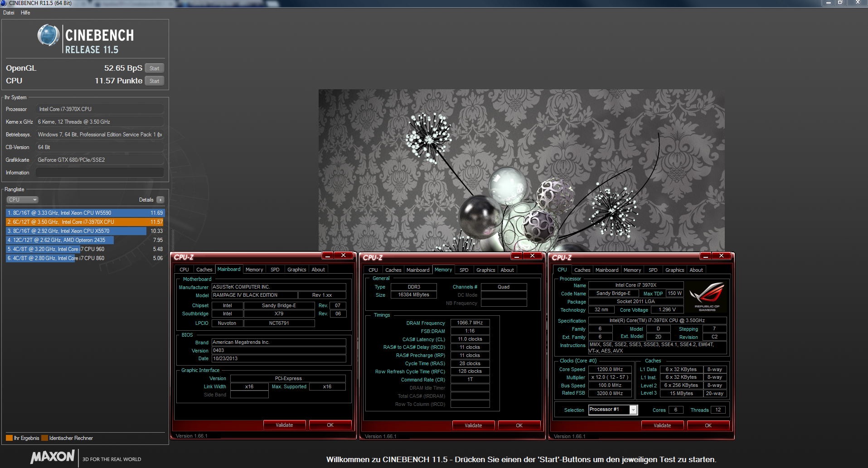Minimize the Processor CPU-Z window

706,256
